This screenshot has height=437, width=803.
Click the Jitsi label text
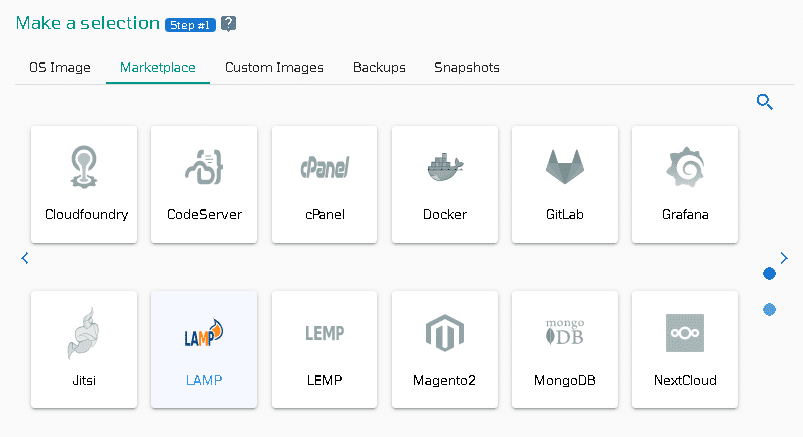tap(84, 381)
